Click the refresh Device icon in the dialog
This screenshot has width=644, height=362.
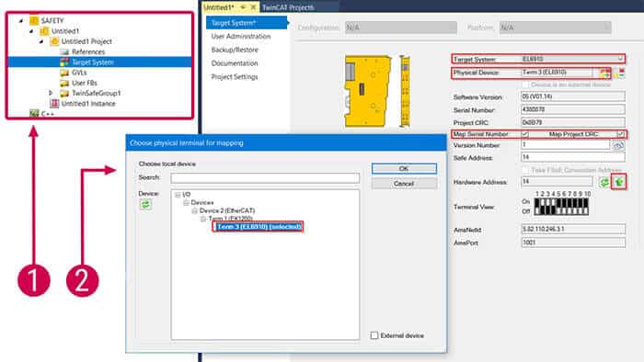[145, 204]
